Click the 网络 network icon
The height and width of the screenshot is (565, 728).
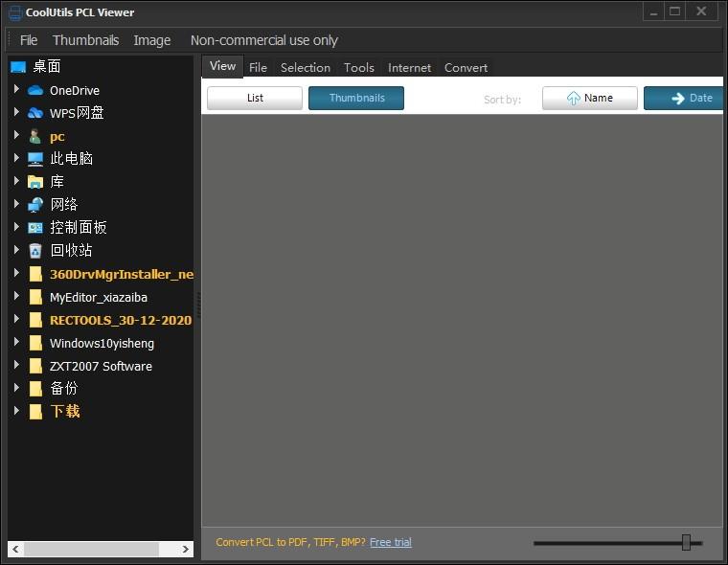[x=35, y=205]
